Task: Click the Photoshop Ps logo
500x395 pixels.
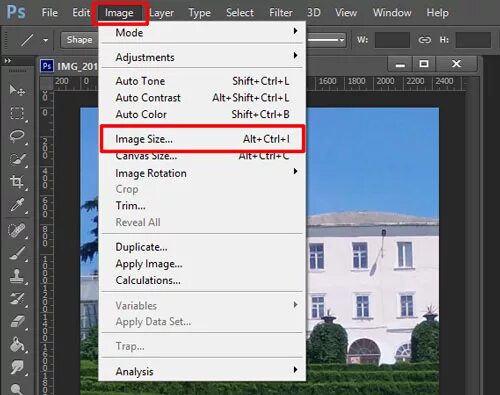Action: coord(16,12)
